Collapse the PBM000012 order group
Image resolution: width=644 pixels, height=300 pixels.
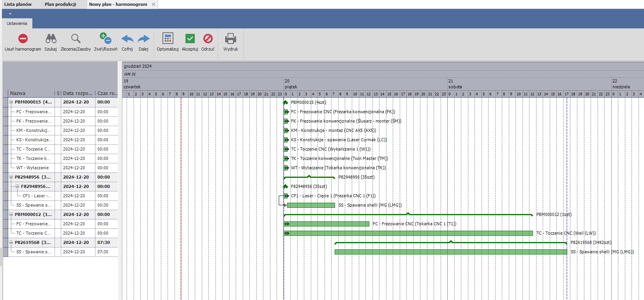click(11, 214)
